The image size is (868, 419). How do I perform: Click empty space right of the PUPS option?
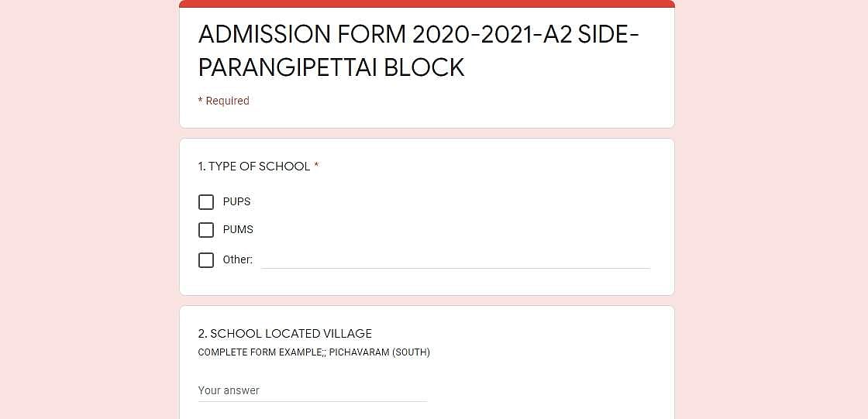coord(465,202)
